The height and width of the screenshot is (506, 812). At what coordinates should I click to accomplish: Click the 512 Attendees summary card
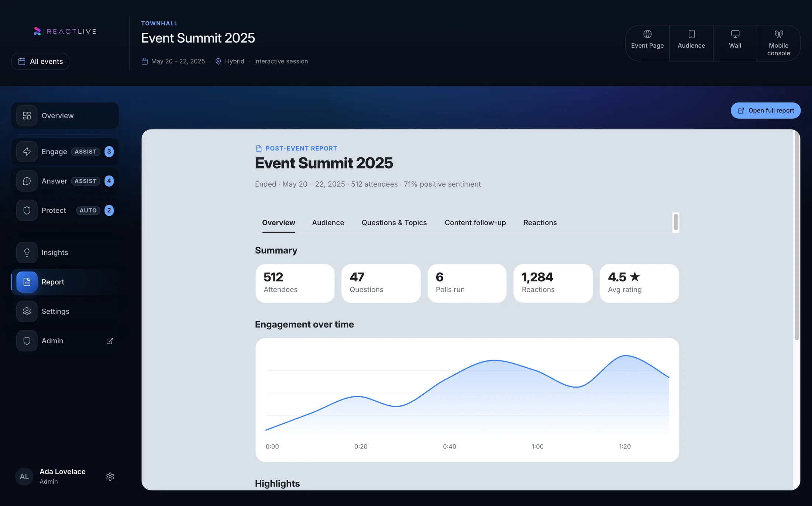(x=295, y=283)
